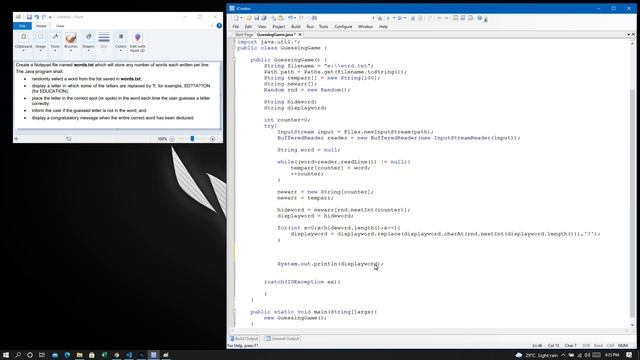Click Undo arrow in Paint quick access
Screen dimensions: 640x360
click(x=36, y=17)
